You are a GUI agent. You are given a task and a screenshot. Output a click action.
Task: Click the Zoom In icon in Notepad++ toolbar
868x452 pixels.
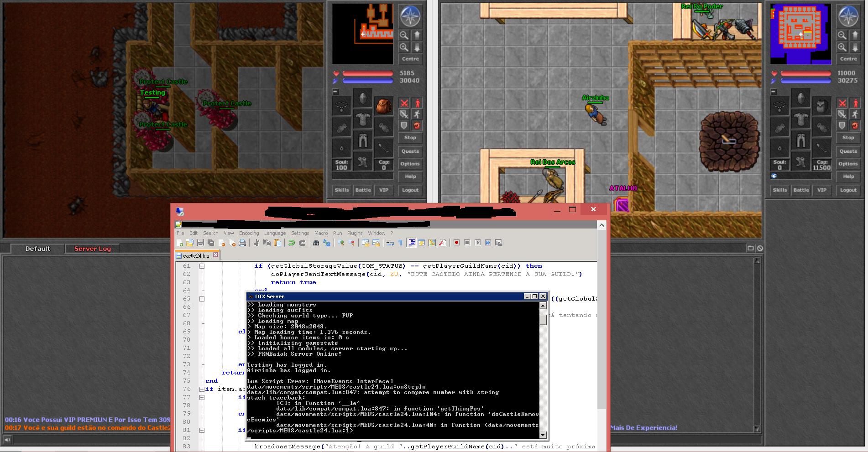[x=340, y=243]
